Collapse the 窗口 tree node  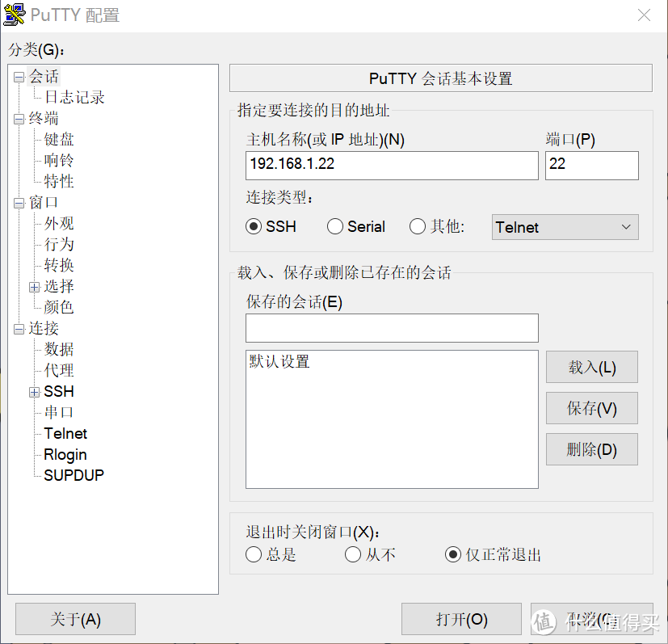19,203
